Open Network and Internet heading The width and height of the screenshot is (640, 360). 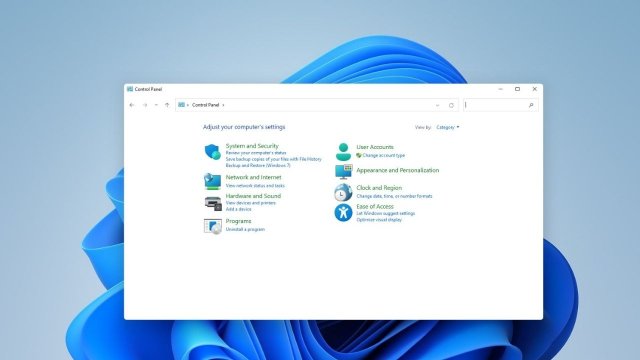click(253, 177)
